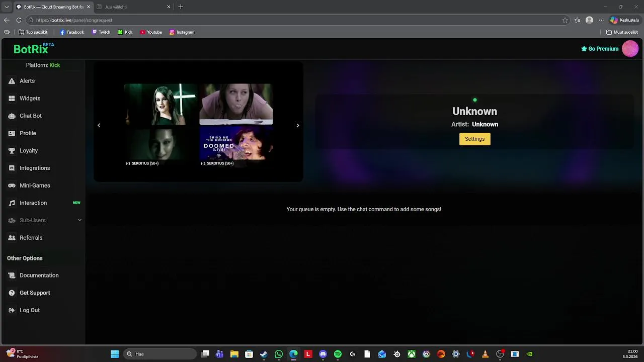Click Log Out
The height and width of the screenshot is (362, 644).
pos(43,310)
